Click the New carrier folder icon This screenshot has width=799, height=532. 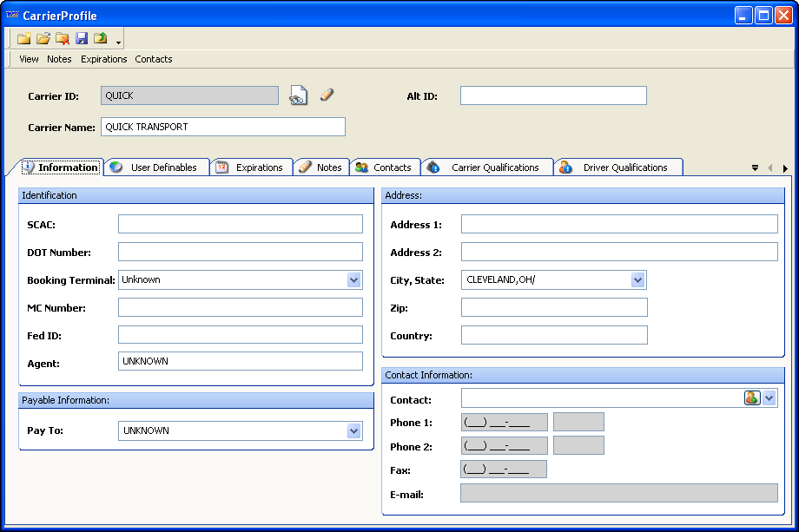(x=24, y=38)
